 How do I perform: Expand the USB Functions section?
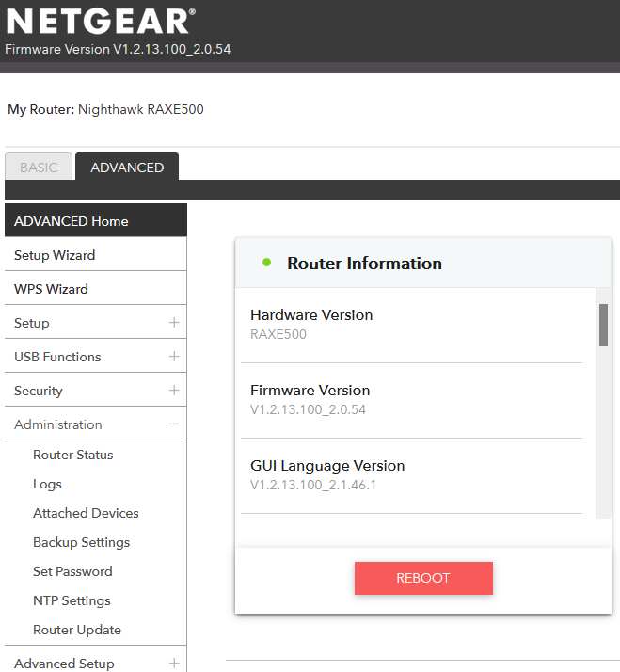click(x=173, y=357)
